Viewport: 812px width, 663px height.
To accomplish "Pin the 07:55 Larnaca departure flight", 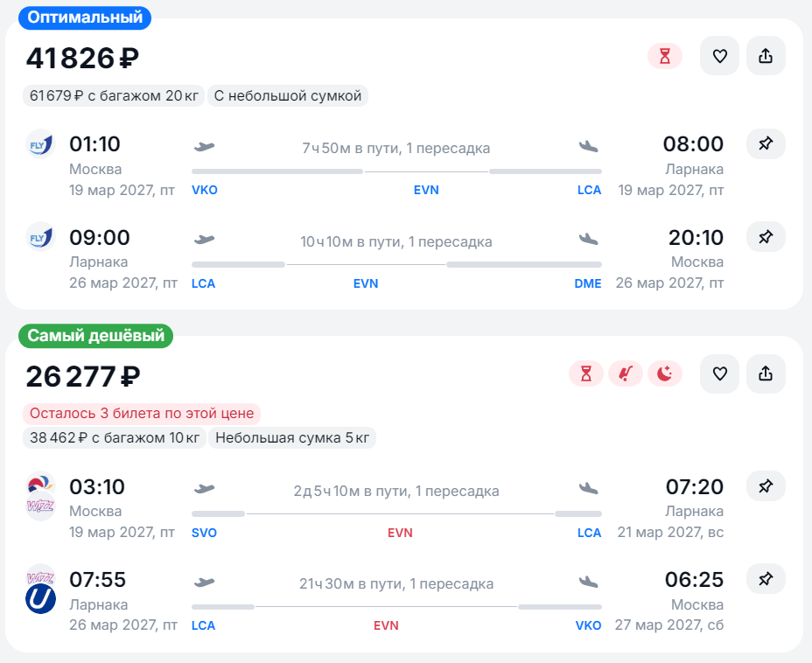I will click(766, 579).
